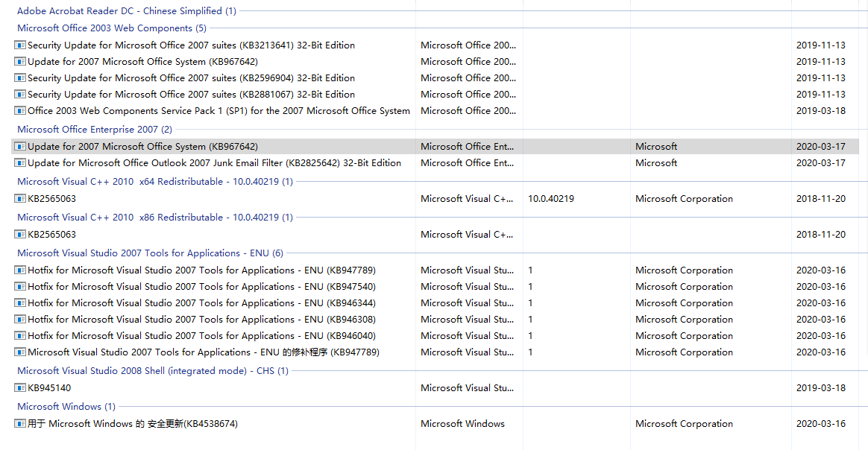
Task: Click the Microsoft publisher cell in the KB2825642 row
Action: pos(656,163)
